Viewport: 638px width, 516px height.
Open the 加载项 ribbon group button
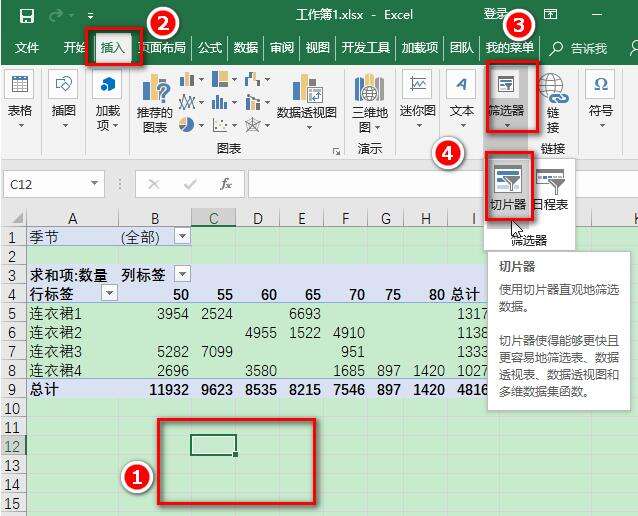(x=107, y=102)
